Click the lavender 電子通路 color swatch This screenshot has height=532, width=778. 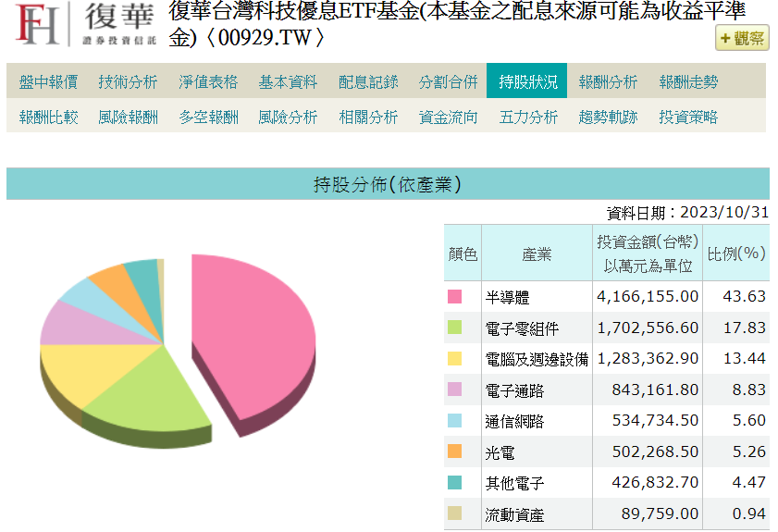[454, 390]
